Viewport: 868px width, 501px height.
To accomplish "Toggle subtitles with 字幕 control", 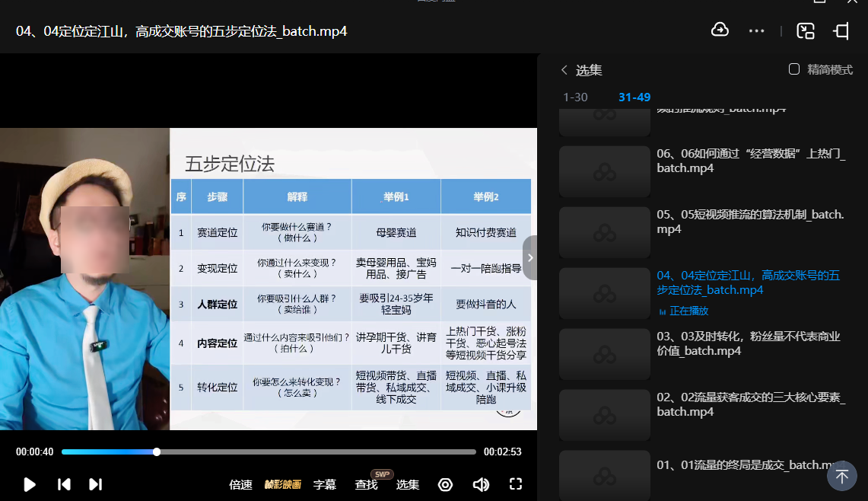I will click(x=325, y=484).
